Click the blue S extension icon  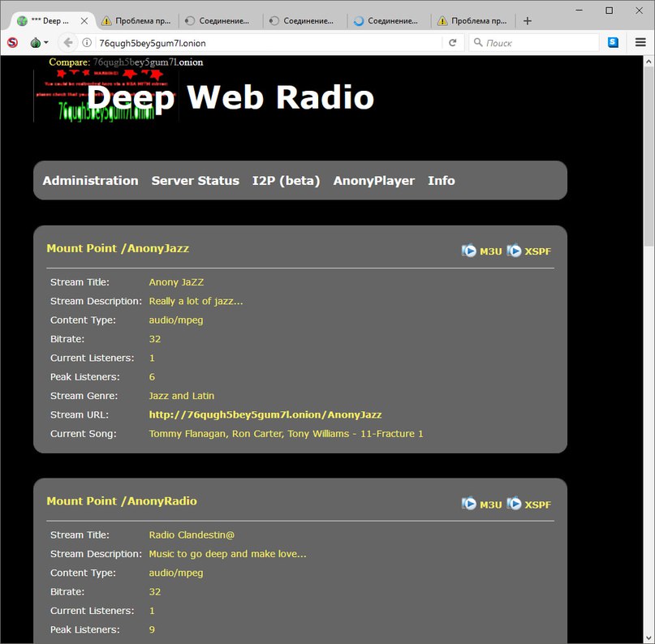[614, 43]
